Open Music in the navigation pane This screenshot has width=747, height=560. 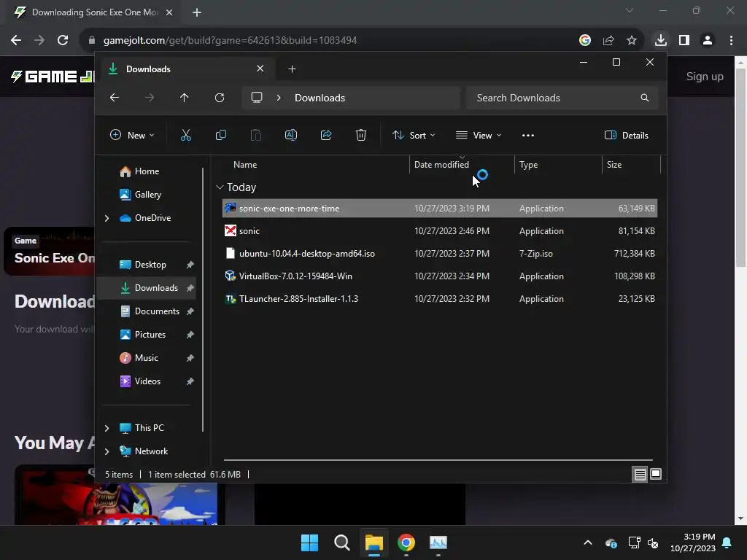click(x=147, y=357)
